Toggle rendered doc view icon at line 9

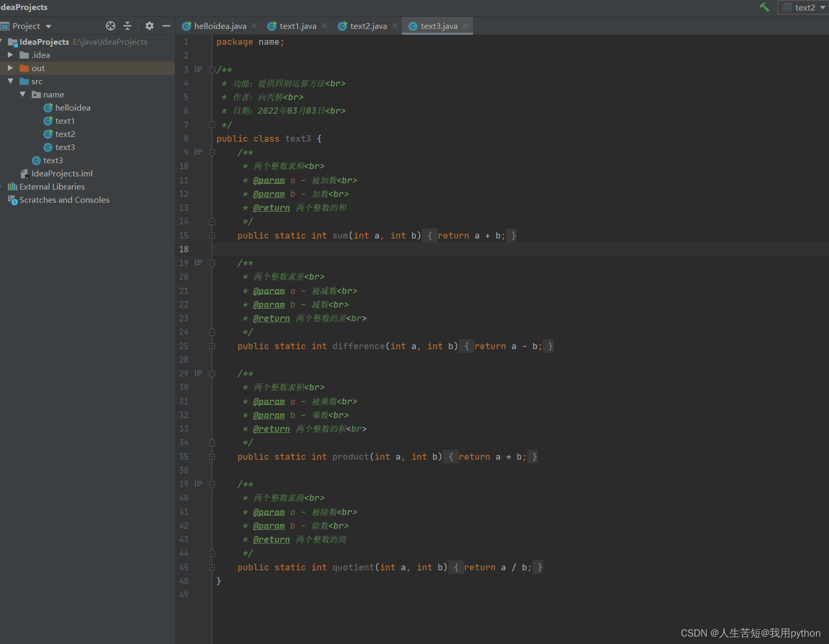pyautogui.click(x=199, y=152)
